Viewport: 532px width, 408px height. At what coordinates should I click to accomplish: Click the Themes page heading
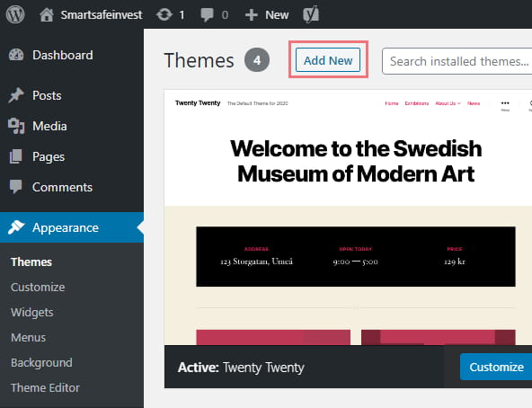point(199,60)
